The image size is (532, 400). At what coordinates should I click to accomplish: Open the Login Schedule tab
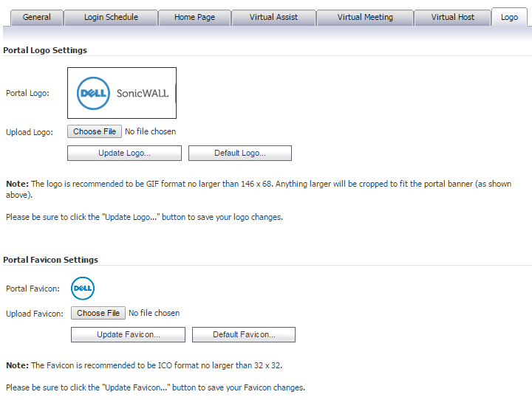(111, 17)
